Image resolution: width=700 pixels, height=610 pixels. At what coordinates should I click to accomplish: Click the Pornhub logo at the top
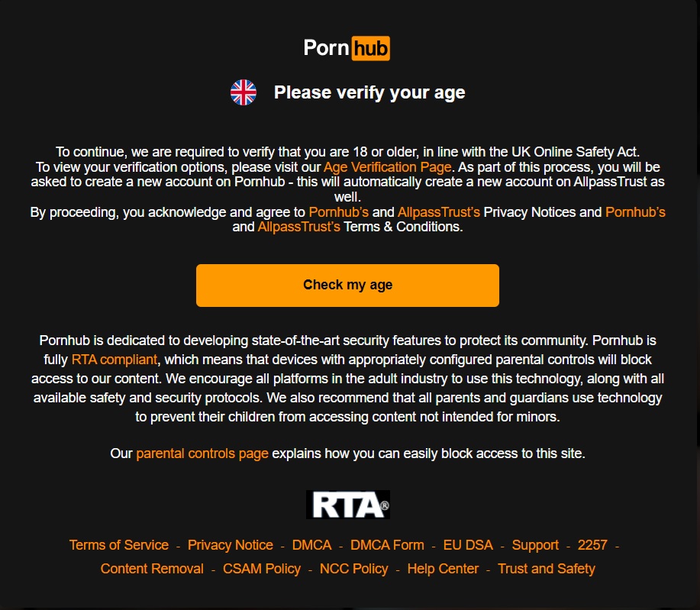tap(347, 48)
